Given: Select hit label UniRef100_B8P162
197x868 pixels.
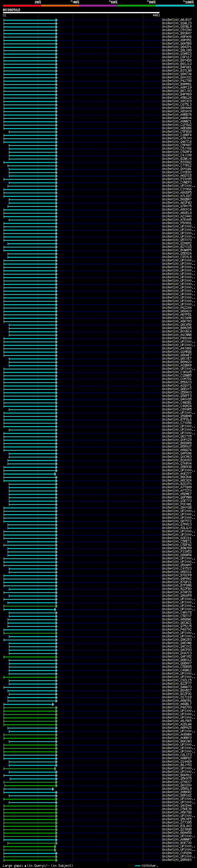Looking at the screenshot, I should [177, 795].
